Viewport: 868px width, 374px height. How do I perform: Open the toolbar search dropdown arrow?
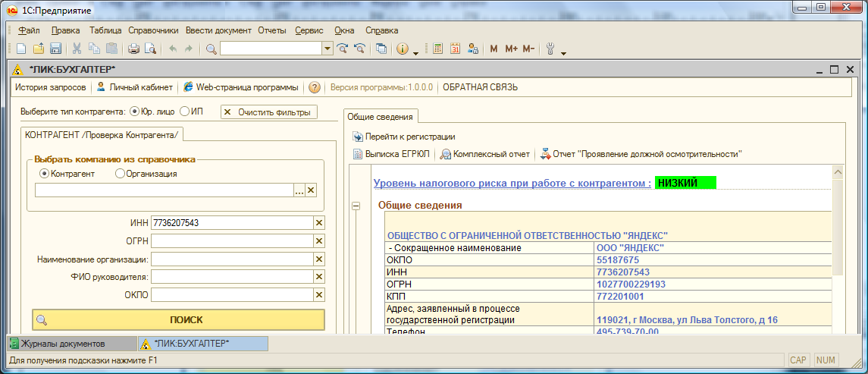click(x=327, y=49)
